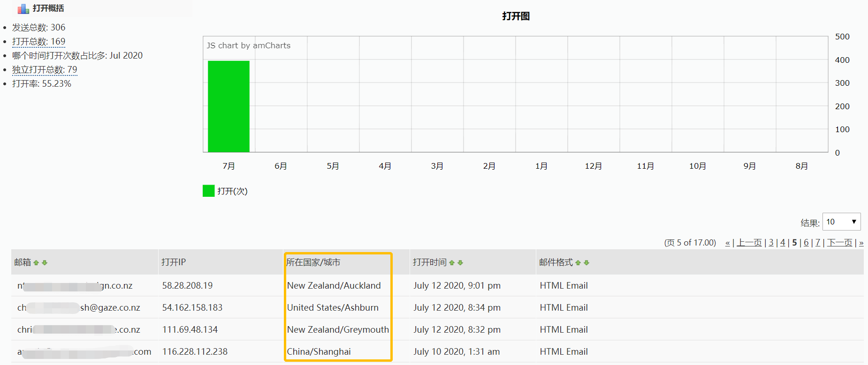Open the 独立打开总数: 79 link
Image resolution: width=868 pixels, height=365 pixels.
coord(45,70)
